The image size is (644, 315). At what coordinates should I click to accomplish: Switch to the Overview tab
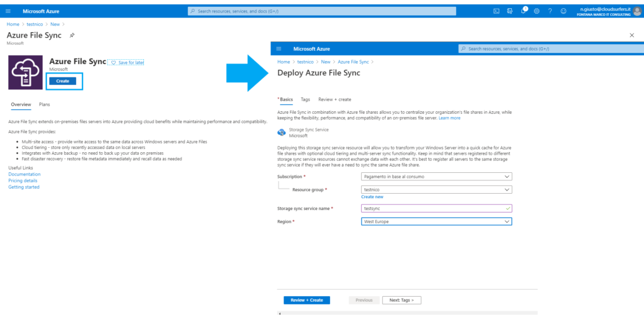[x=21, y=104]
